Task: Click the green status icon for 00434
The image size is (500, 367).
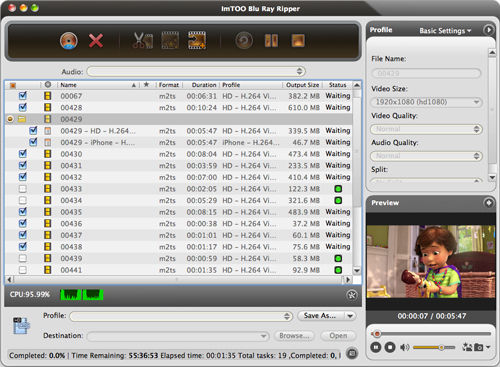Action: 338,201
